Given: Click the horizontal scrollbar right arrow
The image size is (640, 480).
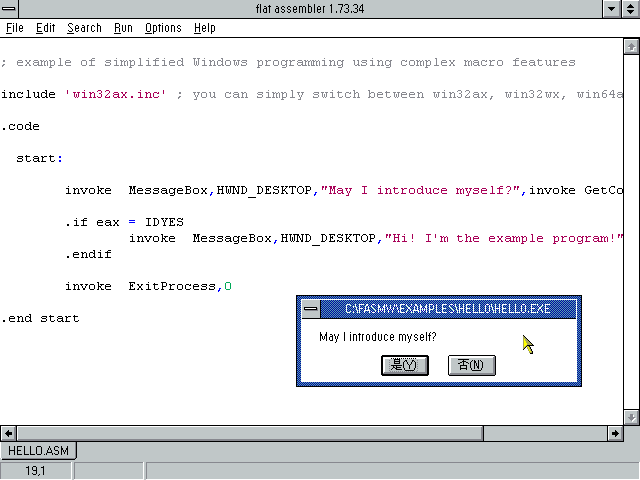Looking at the screenshot, I should tap(614, 433).
